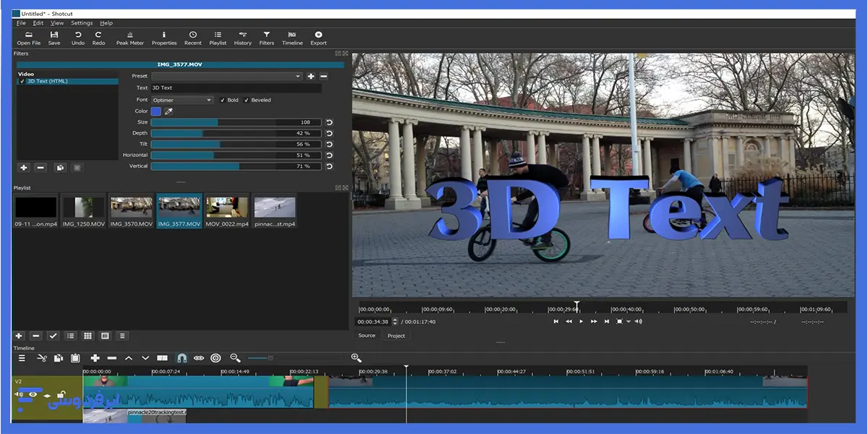
Task: Skip to the start of the clip
Action: (x=556, y=321)
